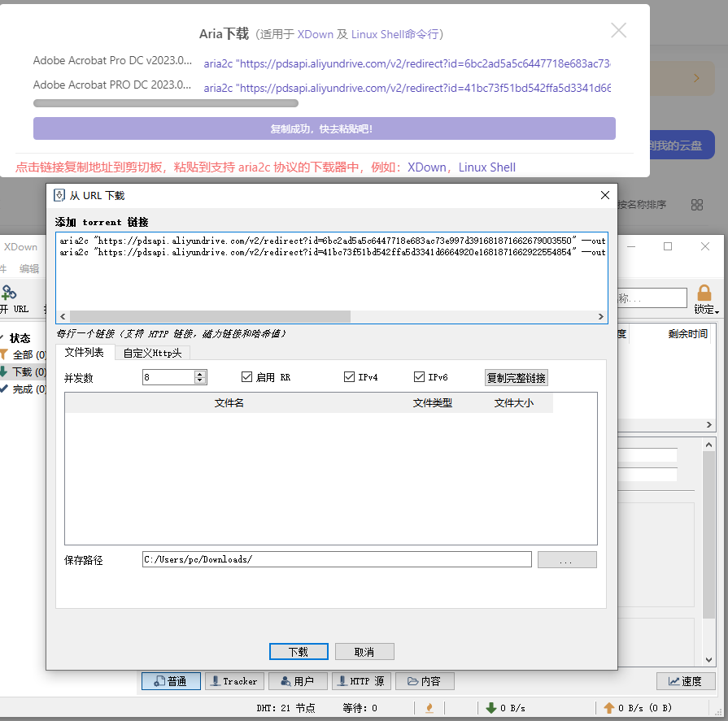
Task: Click the 文件名 column header
Action: point(229,402)
